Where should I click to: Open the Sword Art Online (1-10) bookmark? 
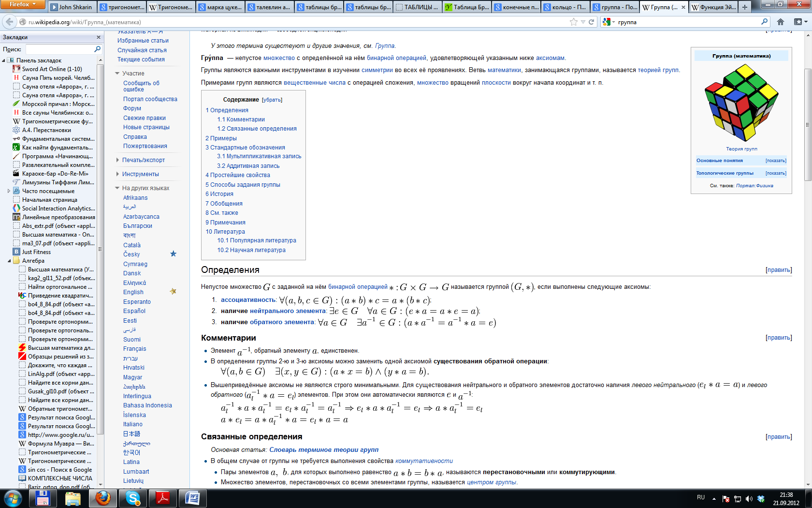click(x=52, y=69)
